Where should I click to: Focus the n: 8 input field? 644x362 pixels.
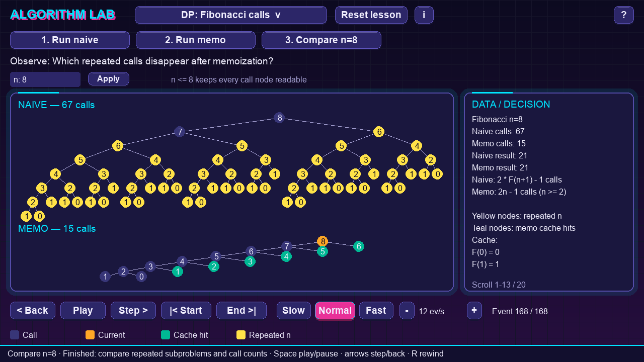[45, 79]
